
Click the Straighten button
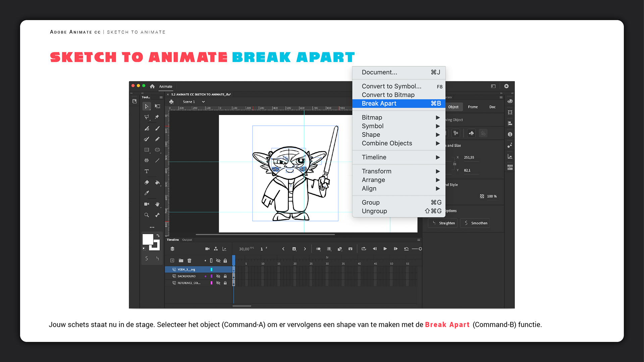pos(443,223)
